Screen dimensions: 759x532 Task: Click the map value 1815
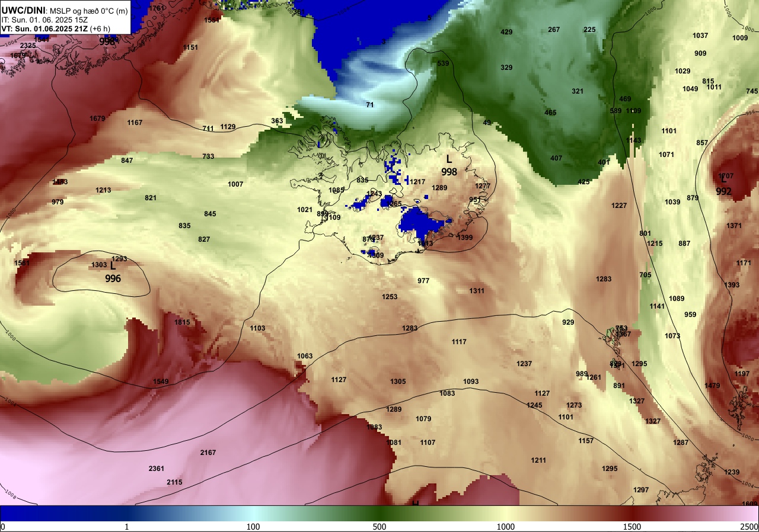coord(182,322)
